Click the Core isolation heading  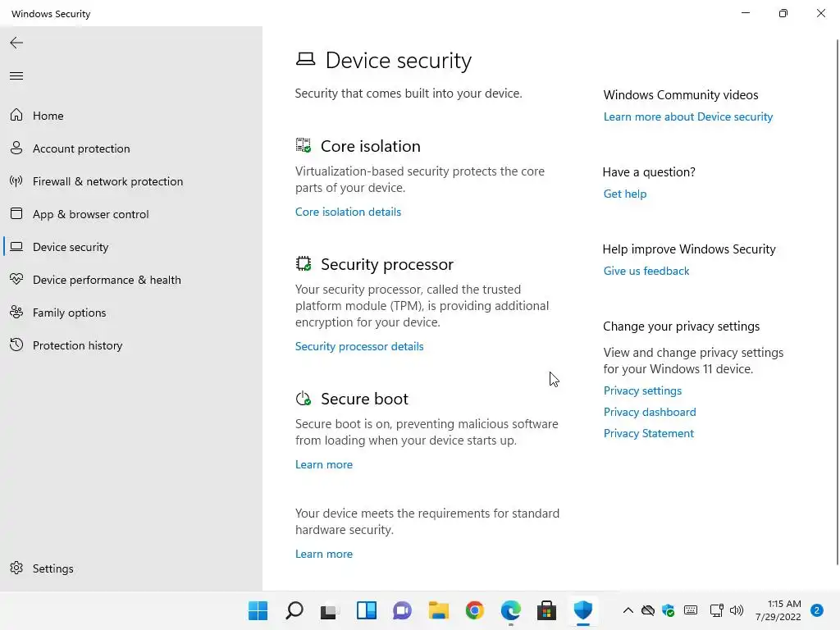click(370, 146)
